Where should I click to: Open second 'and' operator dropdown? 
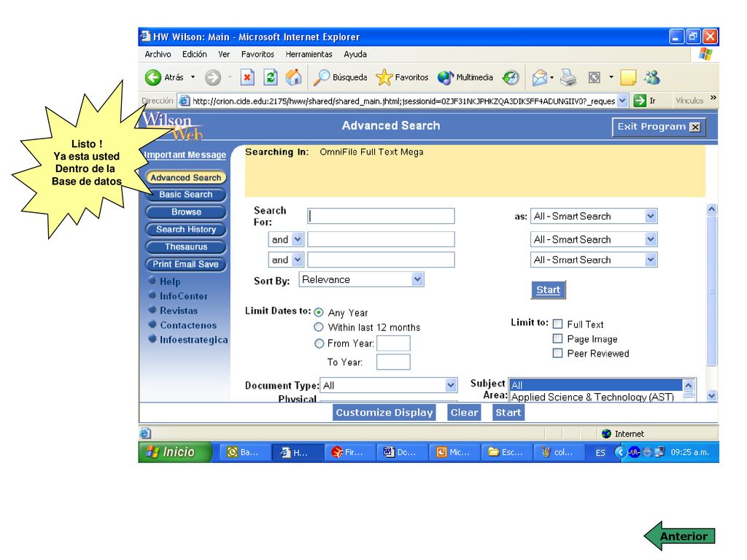point(286,260)
